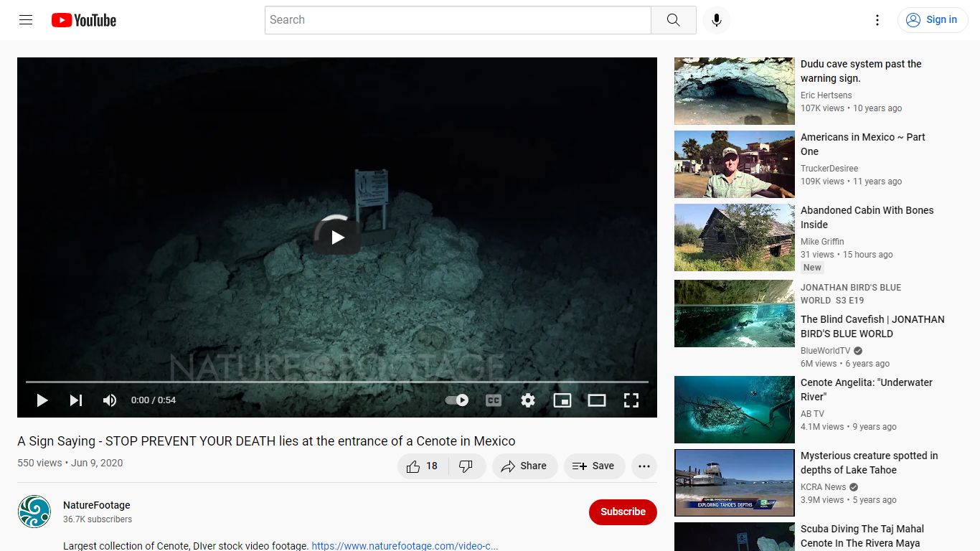Image resolution: width=980 pixels, height=551 pixels.
Task: Click the '36.7K subscribers' count
Action: (98, 519)
